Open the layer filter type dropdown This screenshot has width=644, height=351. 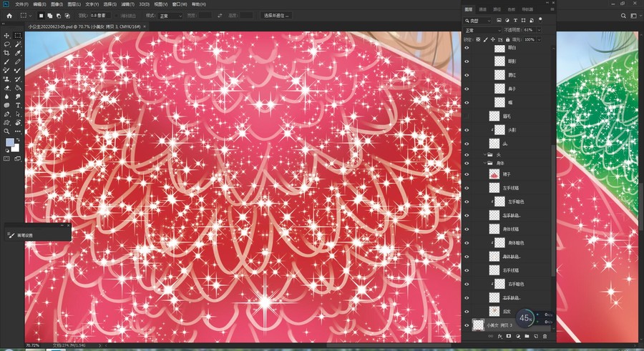(x=477, y=21)
